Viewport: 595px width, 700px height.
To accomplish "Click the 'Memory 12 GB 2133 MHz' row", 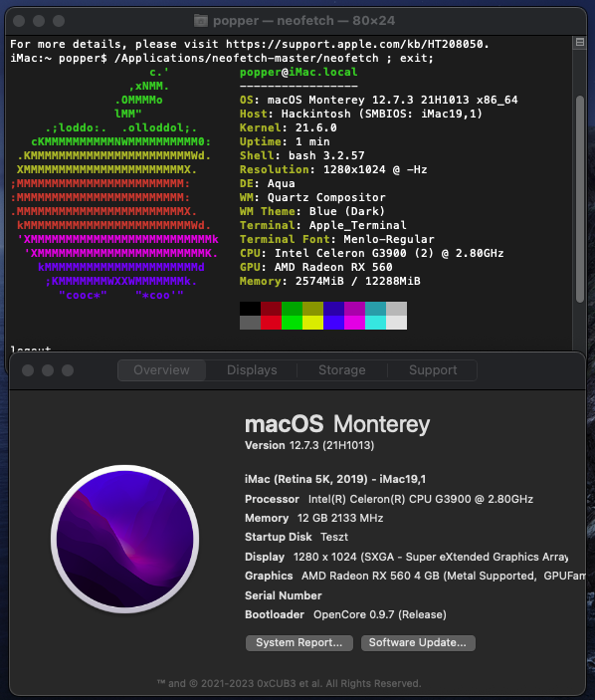I will pyautogui.click(x=314, y=518).
